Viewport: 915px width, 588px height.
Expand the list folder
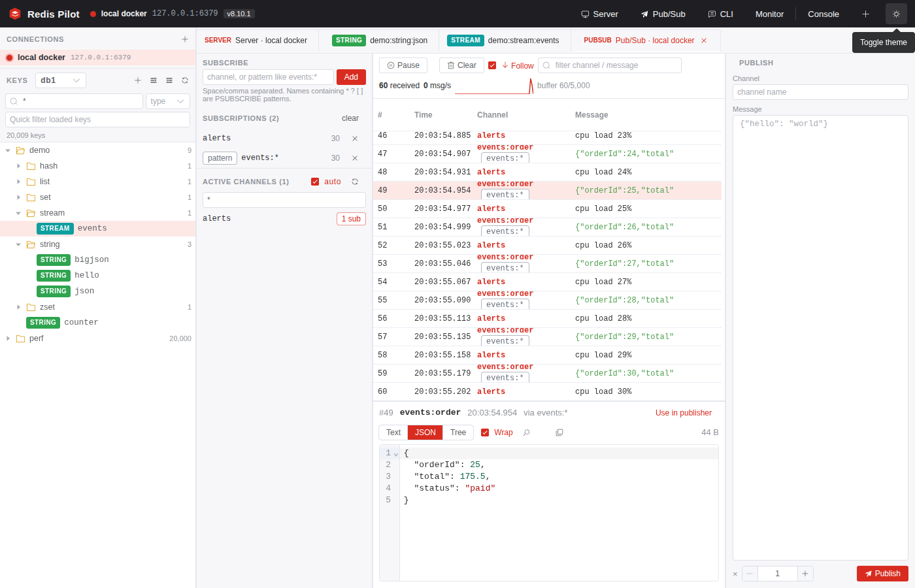click(18, 182)
